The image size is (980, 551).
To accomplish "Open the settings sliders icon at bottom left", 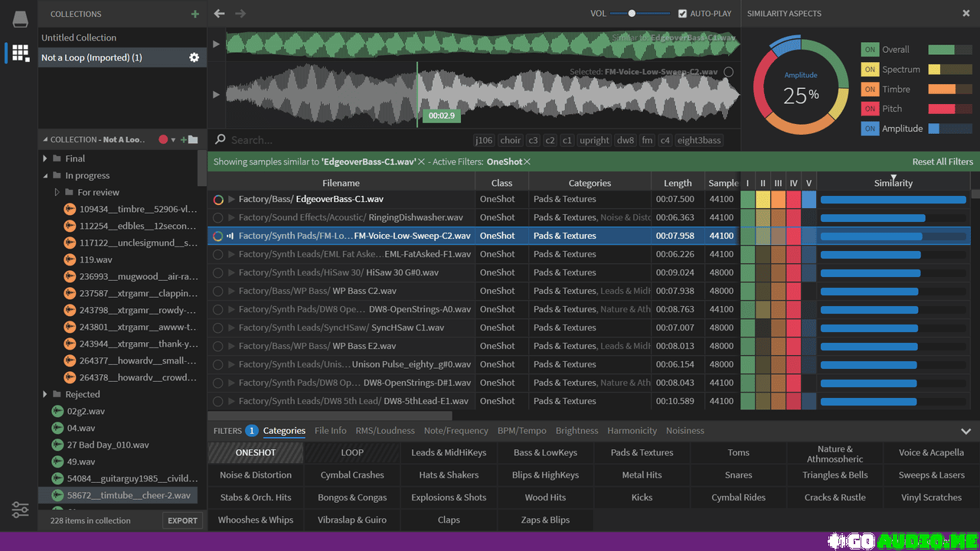I will click(20, 510).
